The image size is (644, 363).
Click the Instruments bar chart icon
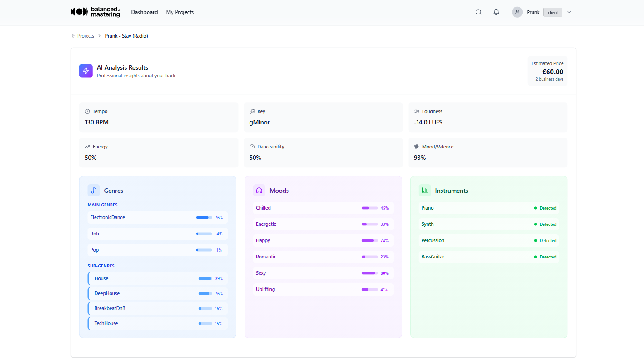coord(425,190)
